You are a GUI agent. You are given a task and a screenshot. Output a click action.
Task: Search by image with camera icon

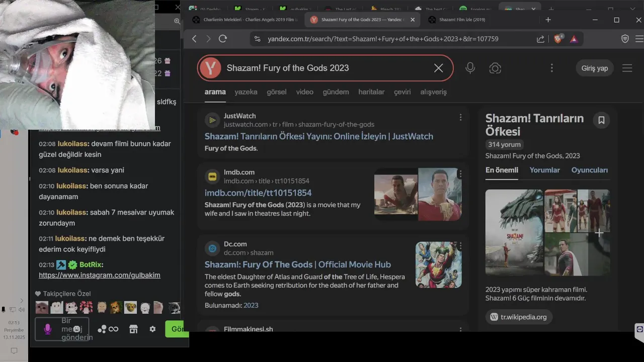tap(495, 68)
